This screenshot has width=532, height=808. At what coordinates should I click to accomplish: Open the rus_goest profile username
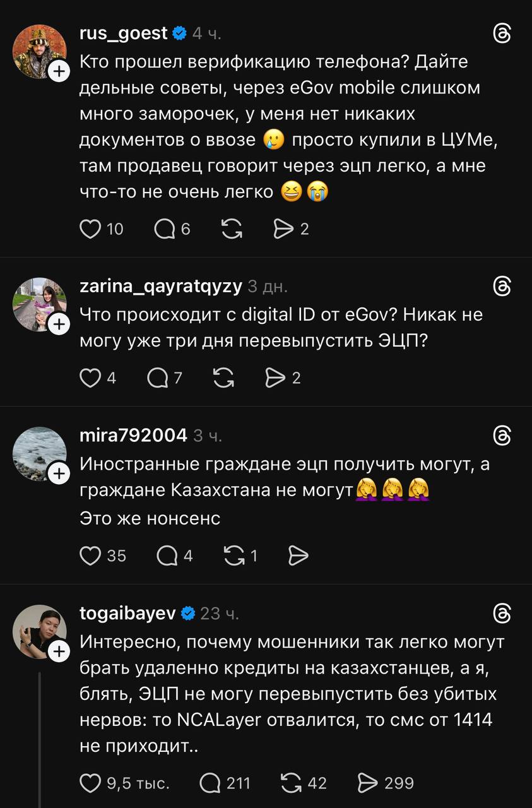[x=124, y=33]
